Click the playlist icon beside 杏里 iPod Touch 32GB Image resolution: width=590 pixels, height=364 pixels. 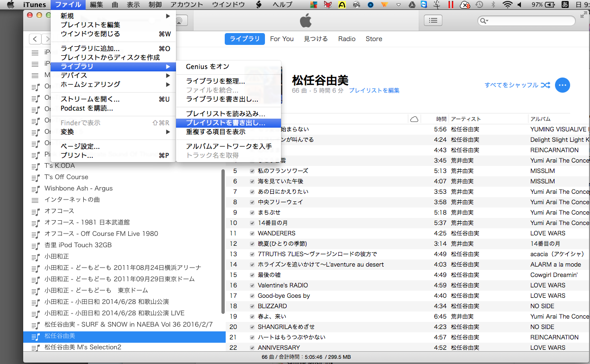[35, 246]
